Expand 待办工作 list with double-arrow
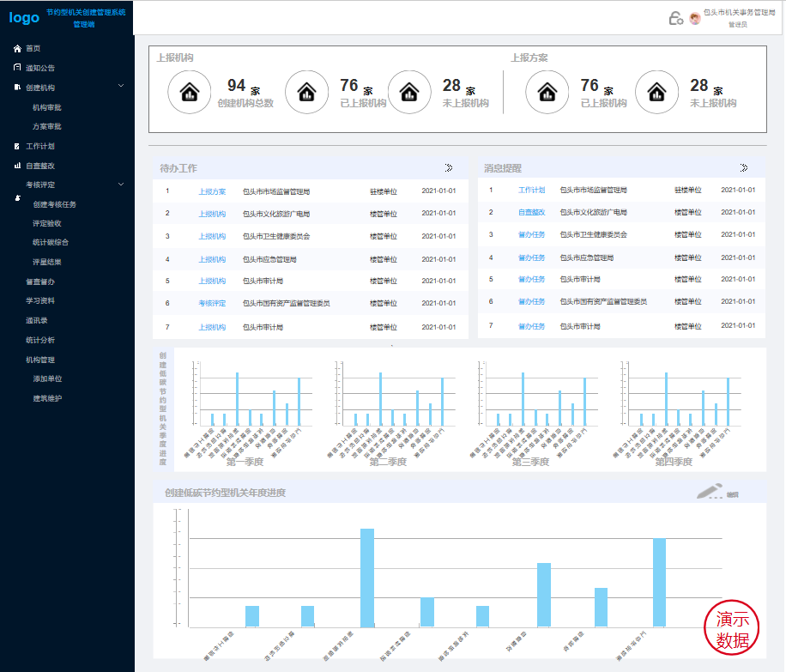This screenshot has width=786, height=672. (449, 167)
